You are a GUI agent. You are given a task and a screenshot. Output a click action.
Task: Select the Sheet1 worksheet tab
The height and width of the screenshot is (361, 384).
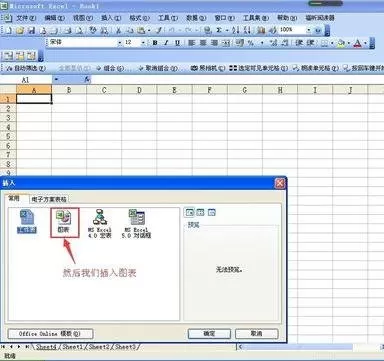coord(72,347)
